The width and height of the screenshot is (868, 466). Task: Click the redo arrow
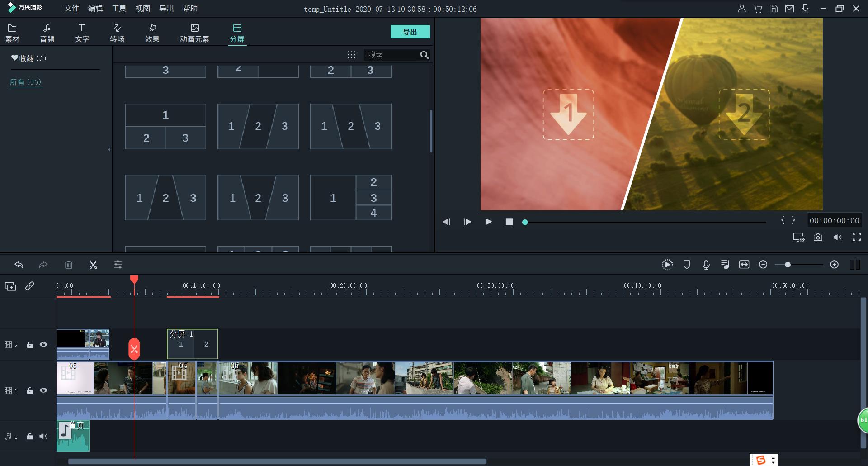point(43,265)
